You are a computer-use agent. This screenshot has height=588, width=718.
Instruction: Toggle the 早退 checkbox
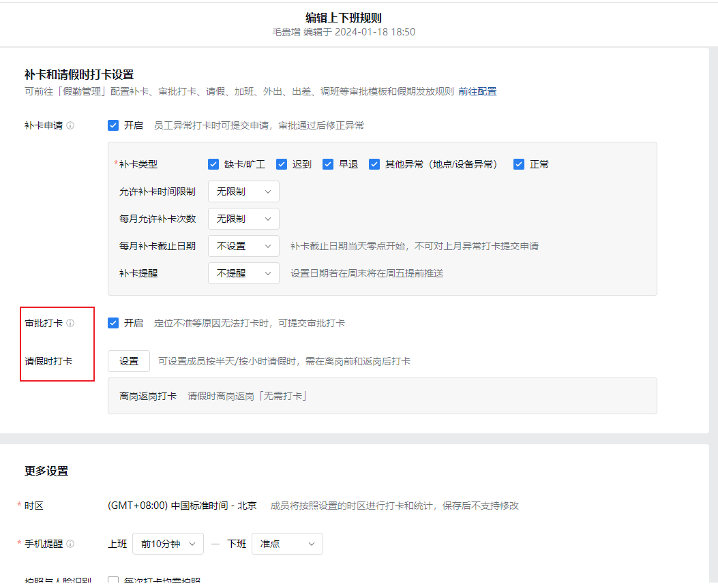[x=328, y=164]
